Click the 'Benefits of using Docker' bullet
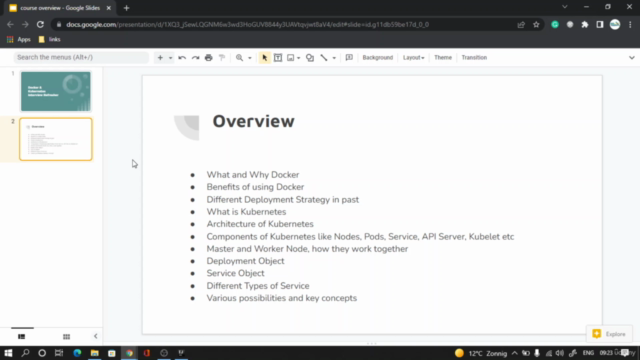Image resolution: width=640 pixels, height=360 pixels. click(255, 187)
